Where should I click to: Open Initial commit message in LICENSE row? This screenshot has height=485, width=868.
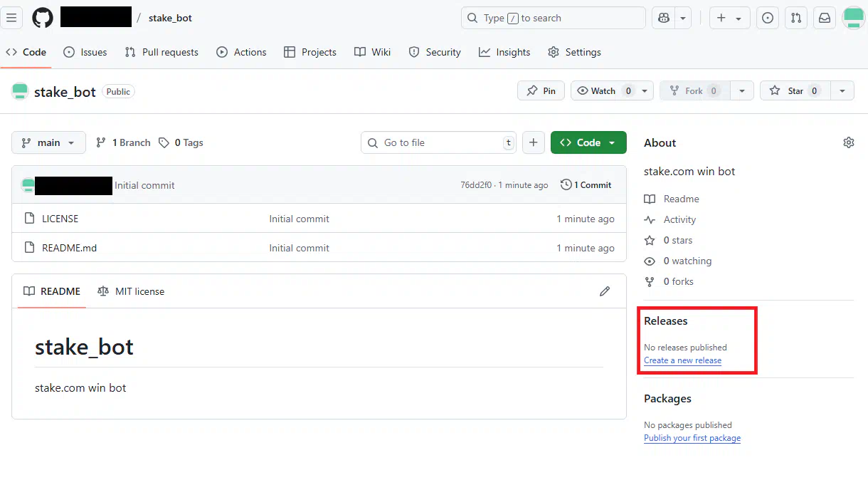pyautogui.click(x=299, y=219)
